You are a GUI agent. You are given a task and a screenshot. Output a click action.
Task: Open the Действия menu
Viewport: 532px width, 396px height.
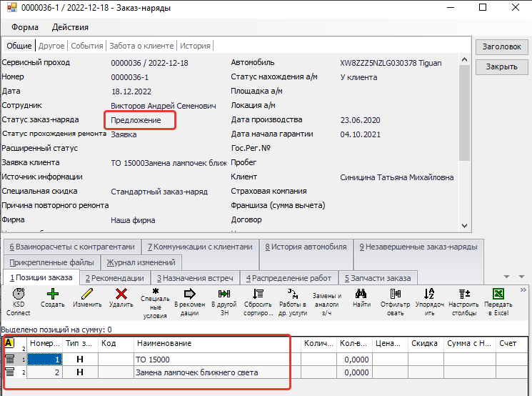coord(70,27)
